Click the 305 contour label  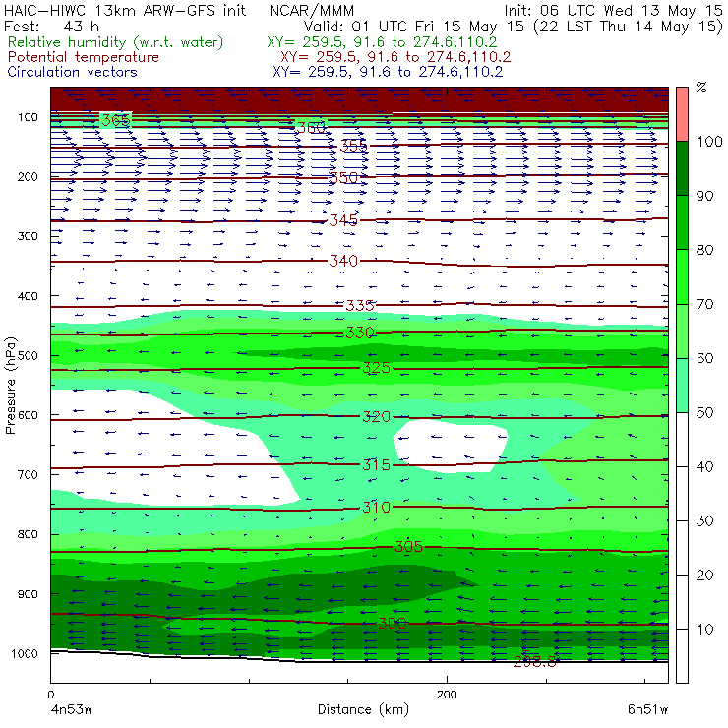coord(408,547)
